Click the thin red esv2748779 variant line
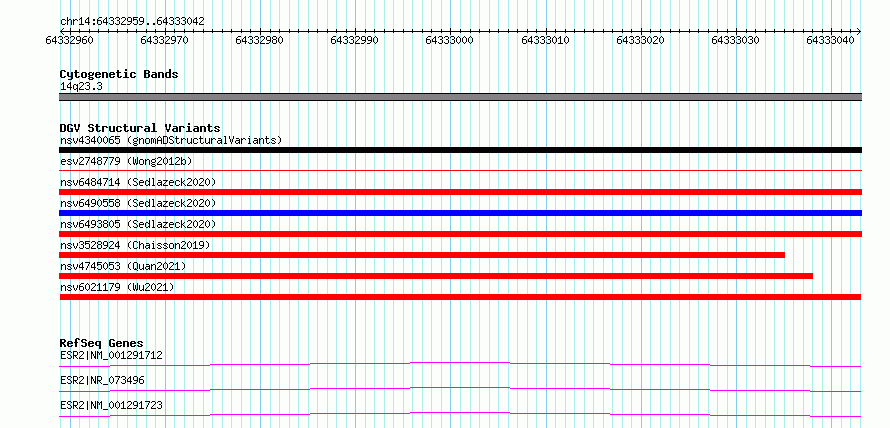Viewport: 890px width, 428px height. 460,170
